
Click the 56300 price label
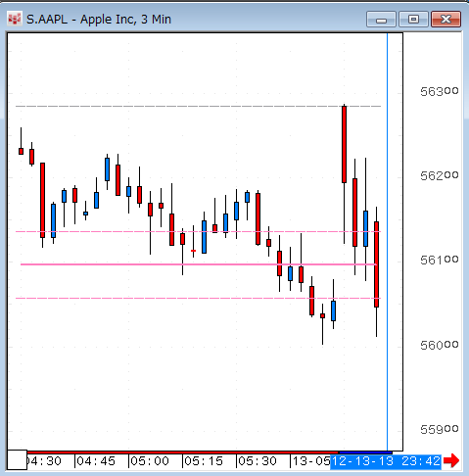[x=440, y=91]
